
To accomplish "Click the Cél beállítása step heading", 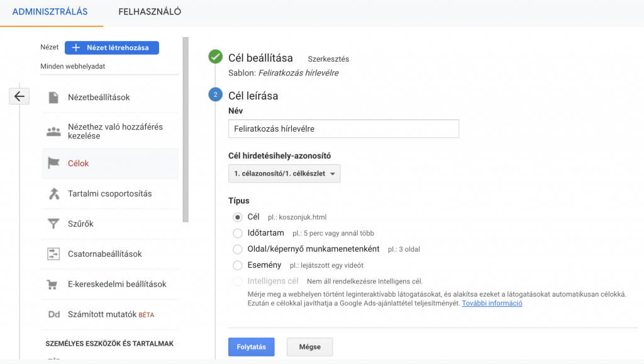I will tap(260, 58).
